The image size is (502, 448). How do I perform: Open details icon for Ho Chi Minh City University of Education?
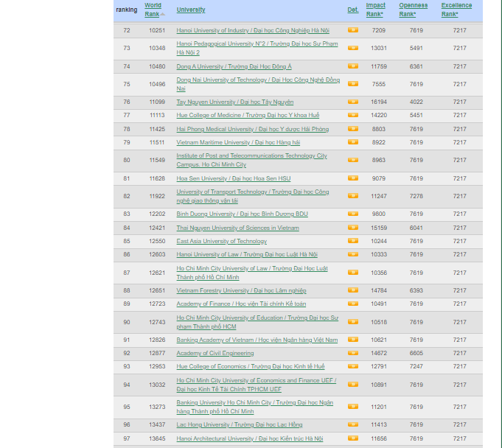point(353,321)
